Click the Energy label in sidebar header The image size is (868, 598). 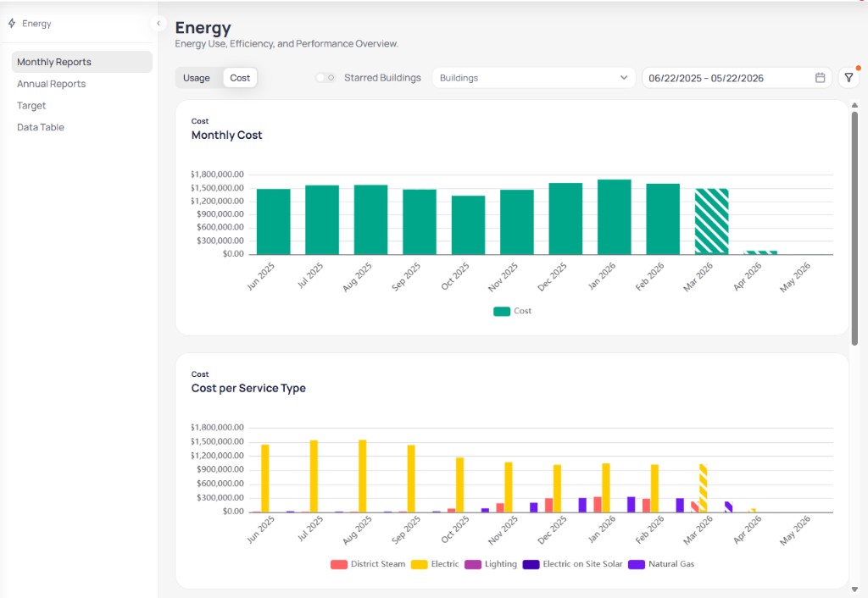pyautogui.click(x=36, y=23)
